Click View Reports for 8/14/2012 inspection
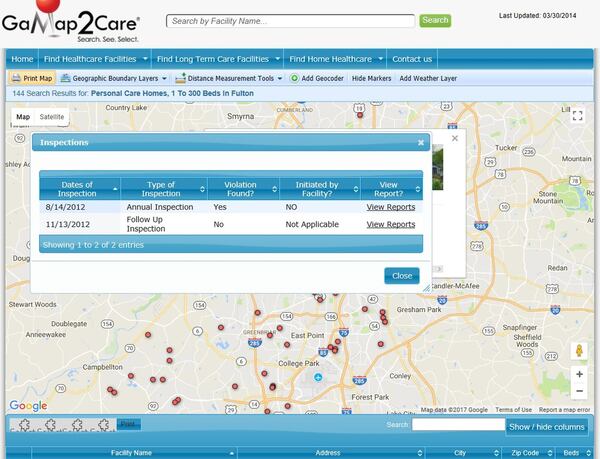This screenshot has height=459, width=600. [390, 207]
